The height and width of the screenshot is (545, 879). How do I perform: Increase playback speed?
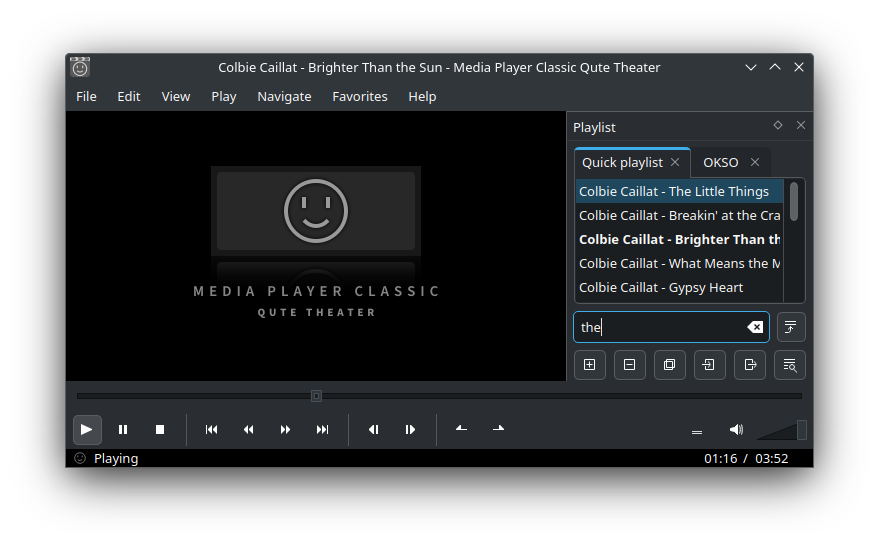498,429
